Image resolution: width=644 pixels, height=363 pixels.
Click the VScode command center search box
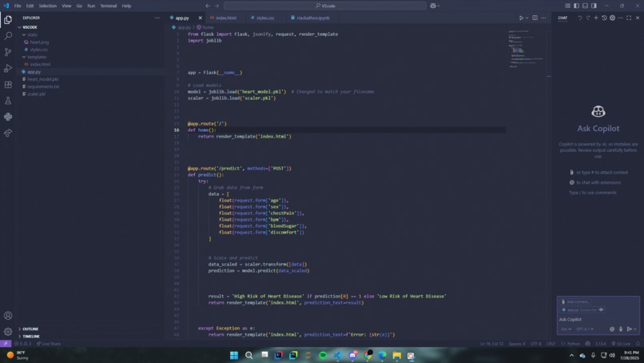coord(325,6)
